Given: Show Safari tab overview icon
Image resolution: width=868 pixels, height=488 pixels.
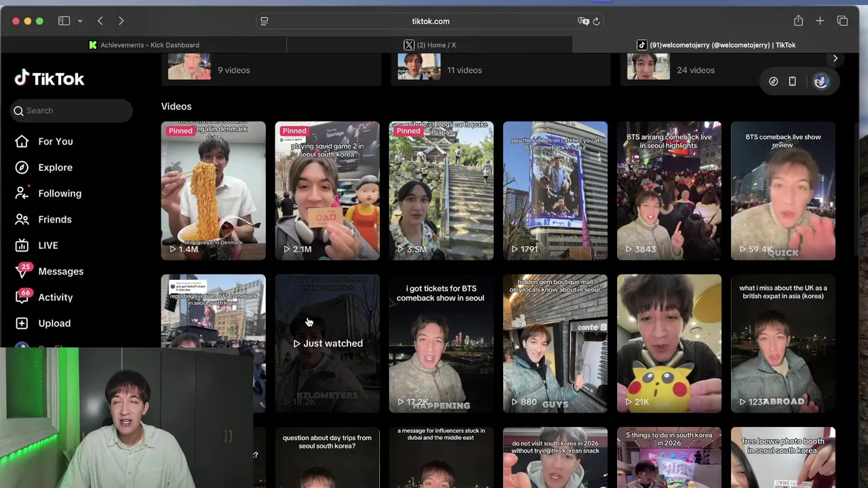Looking at the screenshot, I should coord(842,21).
